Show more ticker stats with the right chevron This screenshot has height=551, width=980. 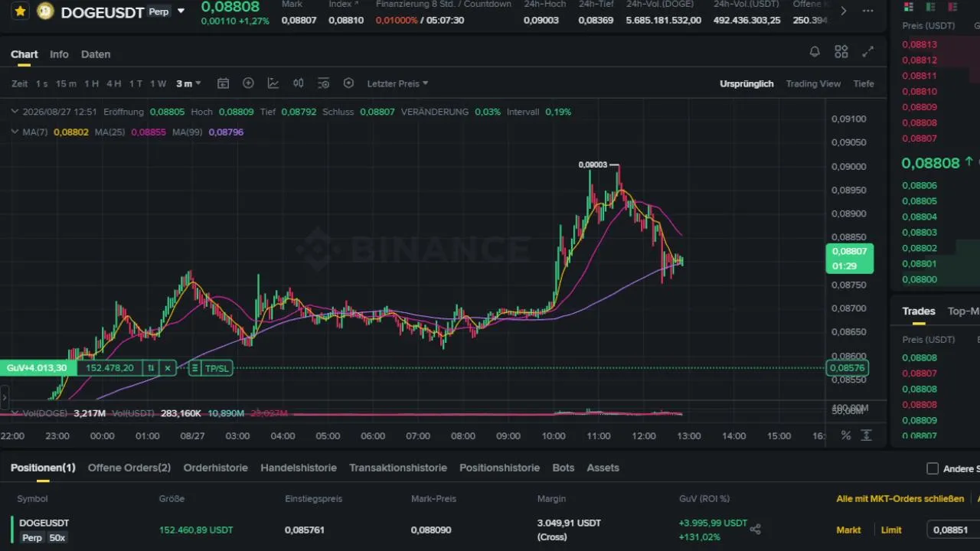tap(844, 11)
